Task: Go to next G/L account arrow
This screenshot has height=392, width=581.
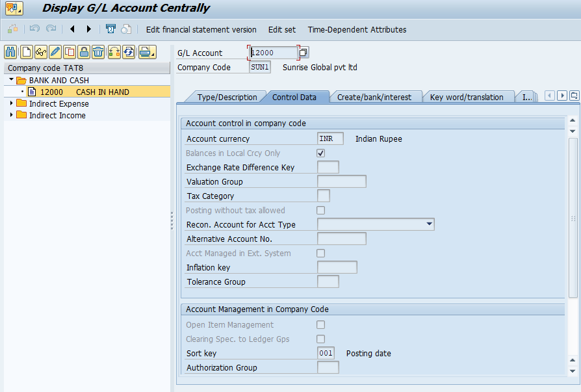Action: coord(88,29)
